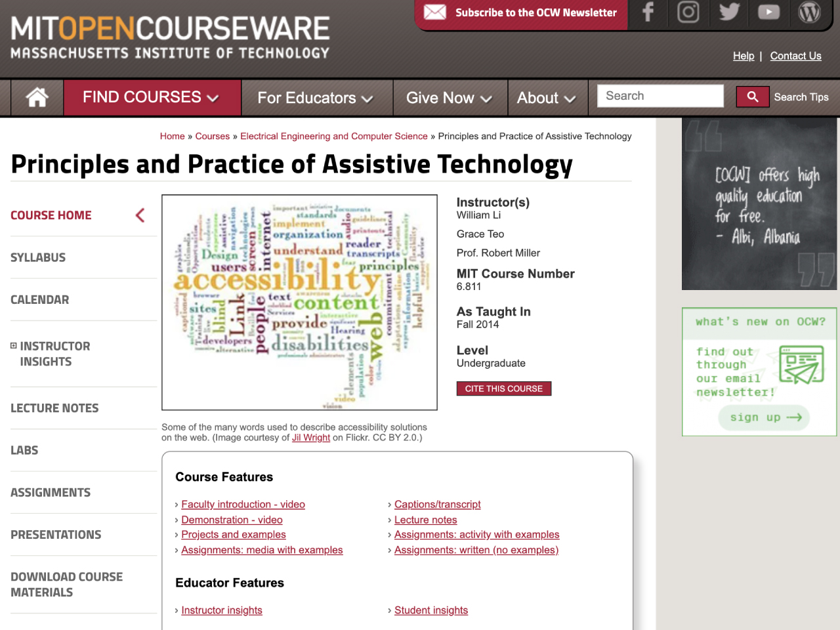Viewport: 840px width, 630px height.
Task: Open the Calendar section
Action: (39, 299)
